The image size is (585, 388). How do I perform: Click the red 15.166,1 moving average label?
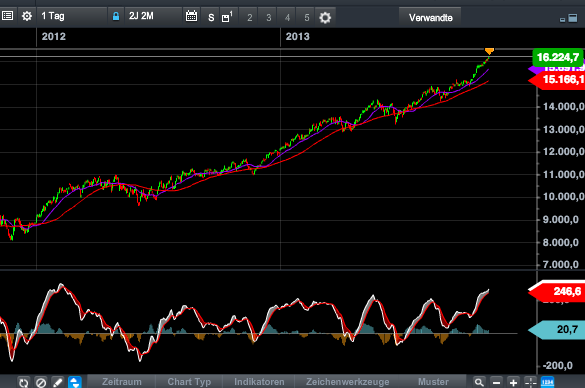click(557, 79)
